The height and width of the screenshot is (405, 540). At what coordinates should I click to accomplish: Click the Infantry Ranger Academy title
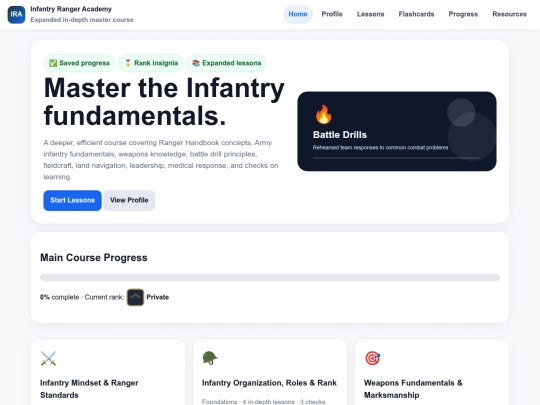pos(71,9)
